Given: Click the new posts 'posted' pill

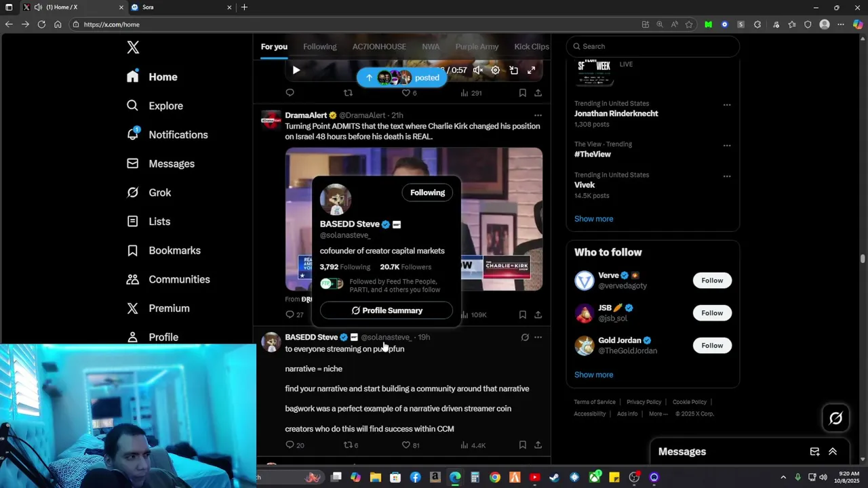Looking at the screenshot, I should pos(403,78).
